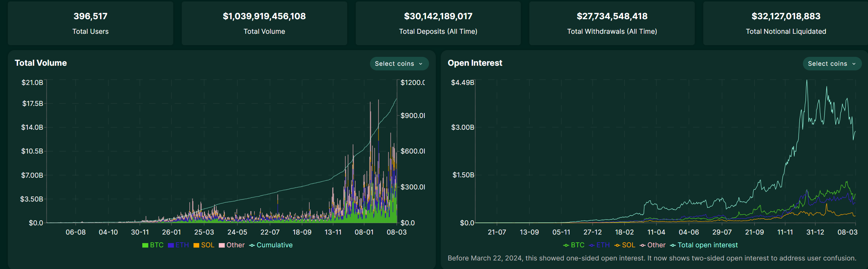The width and height of the screenshot is (868, 269).
Task: Click the 08-01 date label on Total Volume axis
Action: (x=364, y=232)
